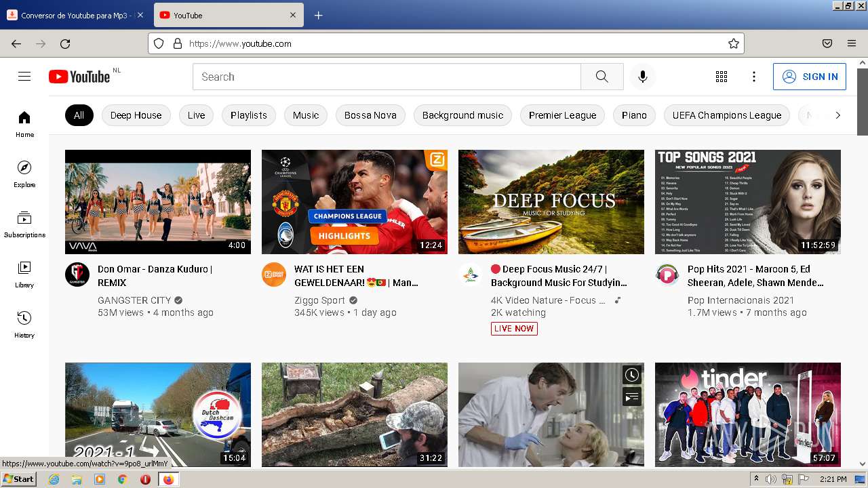The image size is (868, 488).
Task: Open the YouTube apps grid icon
Action: (722, 77)
